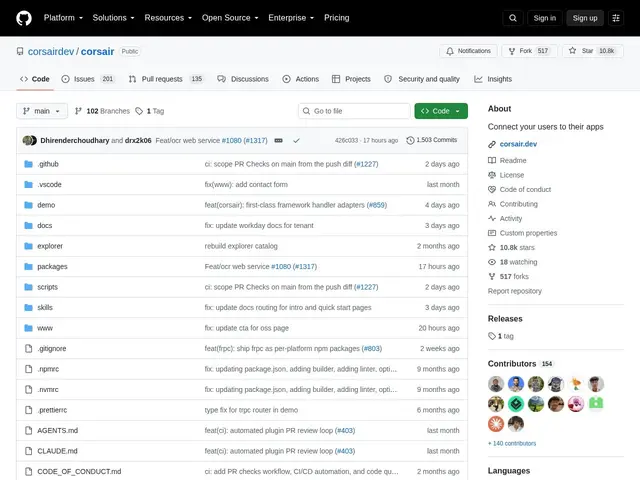This screenshot has width=640, height=480.
Task: Open the AGENTS.md file
Action: (58, 431)
